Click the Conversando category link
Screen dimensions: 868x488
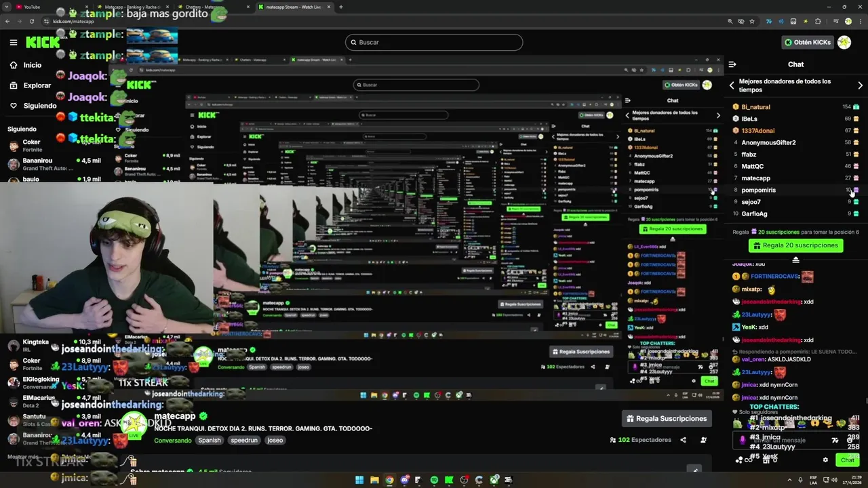[173, 440]
